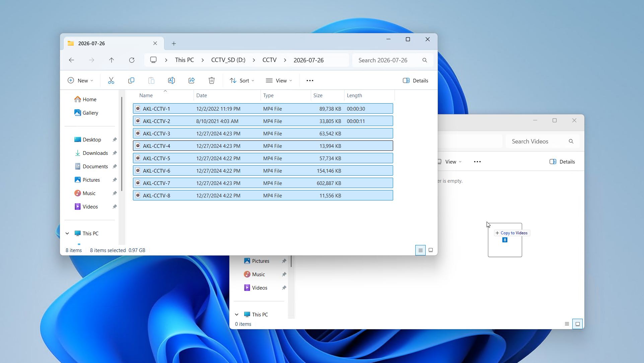Collapse This PC in front navigation pane

[67, 234]
